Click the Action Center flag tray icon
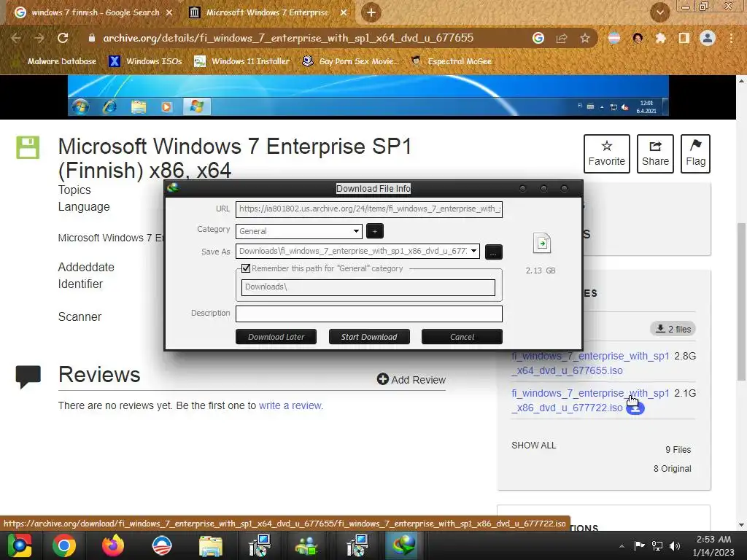 point(639,546)
